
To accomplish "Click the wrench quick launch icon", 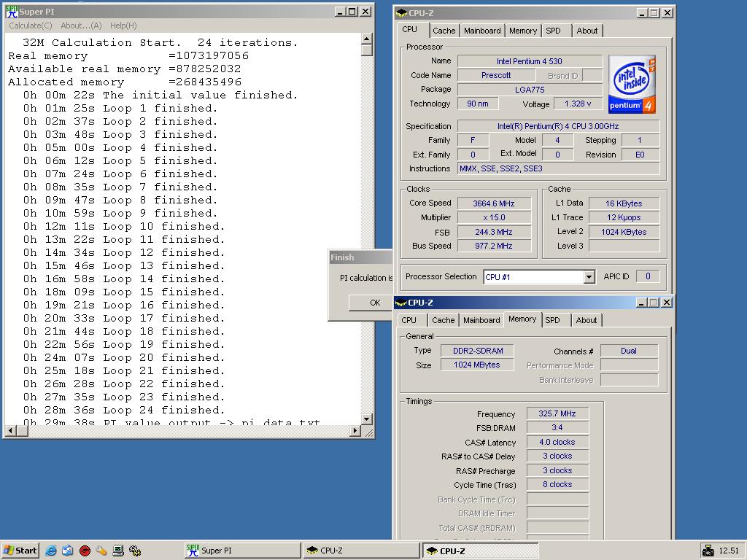I will click(101, 551).
